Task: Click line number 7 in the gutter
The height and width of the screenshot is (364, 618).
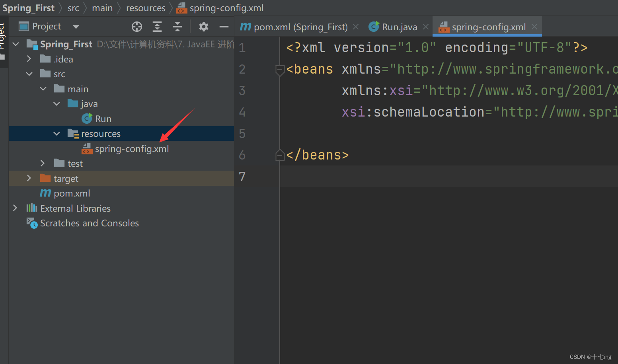Action: [242, 176]
